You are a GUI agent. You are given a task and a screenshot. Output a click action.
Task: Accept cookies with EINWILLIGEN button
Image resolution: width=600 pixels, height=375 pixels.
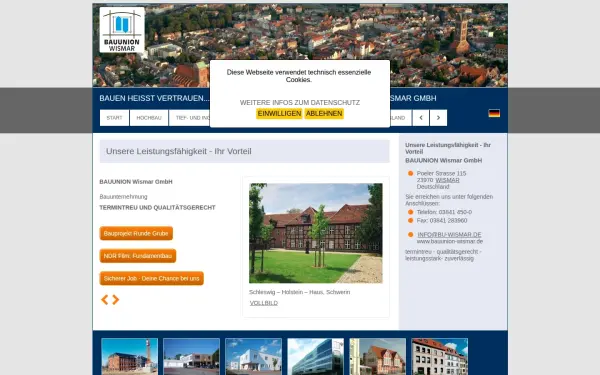coord(279,114)
